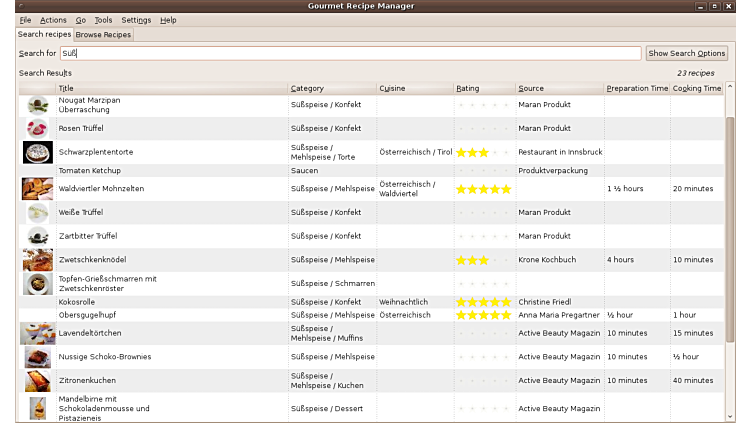Open the File menu

pos(25,20)
